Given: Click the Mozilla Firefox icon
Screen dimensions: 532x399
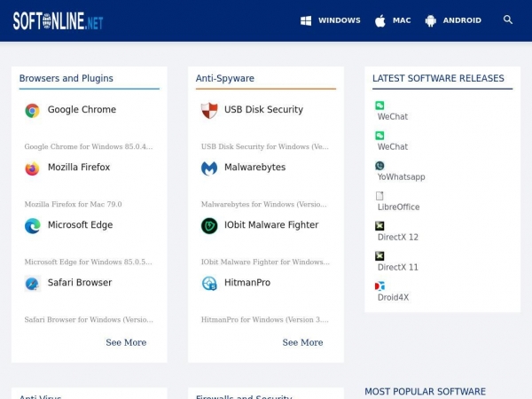Looking at the screenshot, I should click(32, 168).
